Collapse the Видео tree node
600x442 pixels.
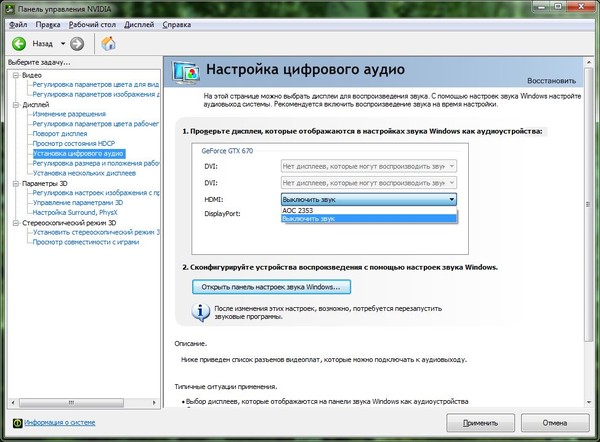pos(16,75)
